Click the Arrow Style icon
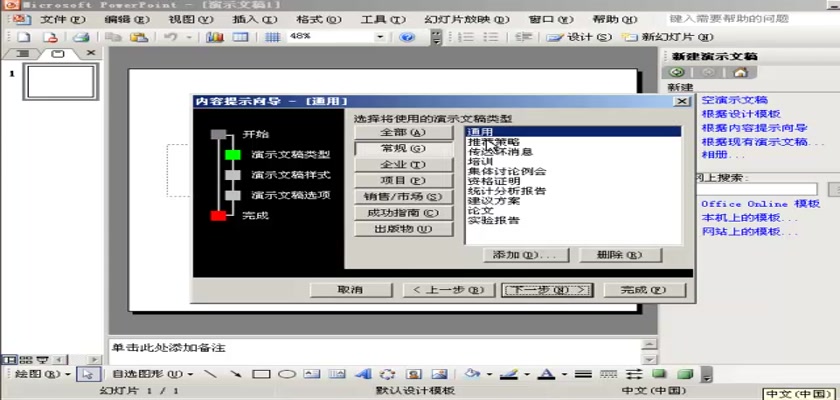 634,374
